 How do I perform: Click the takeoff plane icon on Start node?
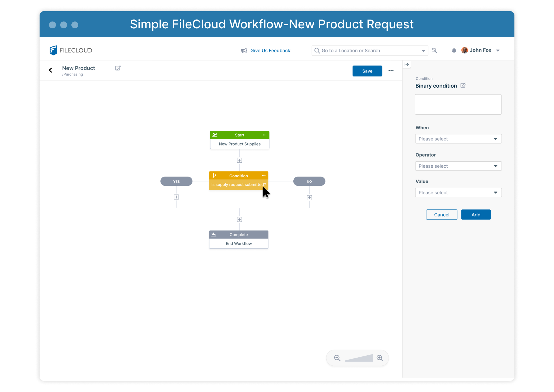[x=215, y=135]
